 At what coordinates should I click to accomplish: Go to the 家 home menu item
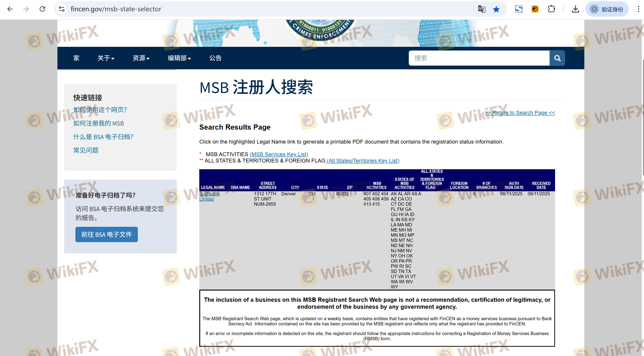pos(76,58)
